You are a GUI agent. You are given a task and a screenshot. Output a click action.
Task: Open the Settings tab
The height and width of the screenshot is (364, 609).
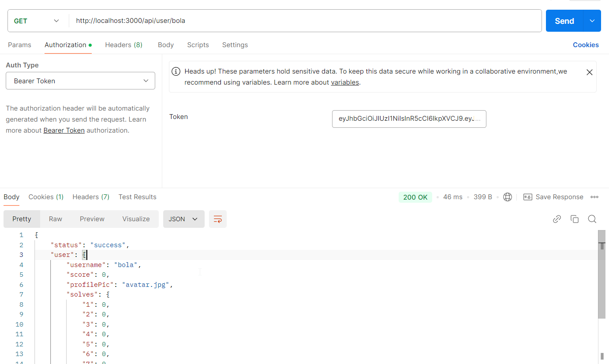pyautogui.click(x=235, y=45)
